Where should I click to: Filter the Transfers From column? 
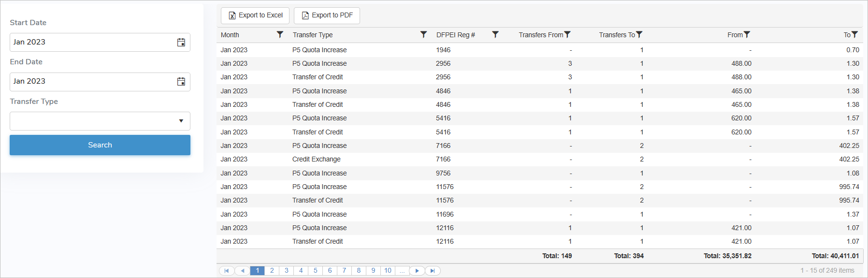coord(567,35)
